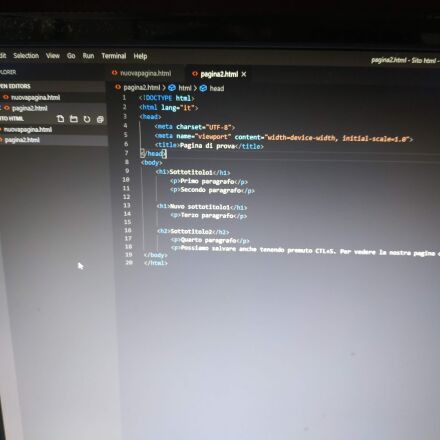
Task: Click the head breadcrumb segment
Action: point(217,88)
